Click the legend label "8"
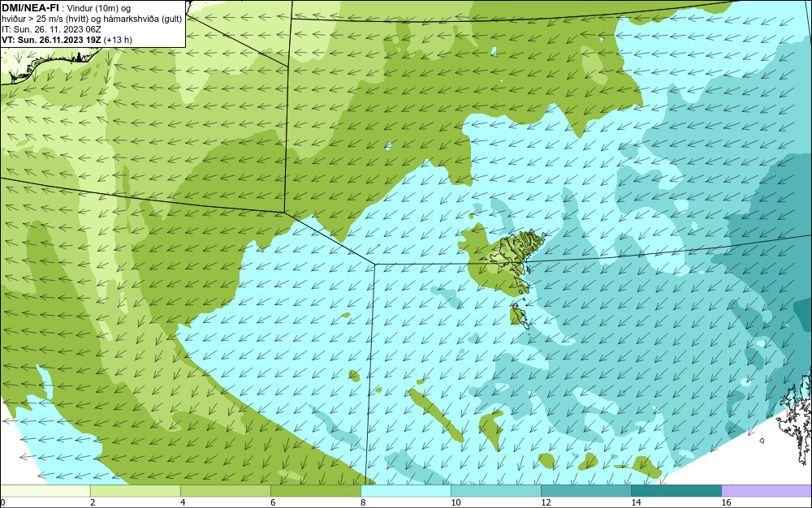Image resolution: width=812 pixels, height=508 pixels. (363, 502)
